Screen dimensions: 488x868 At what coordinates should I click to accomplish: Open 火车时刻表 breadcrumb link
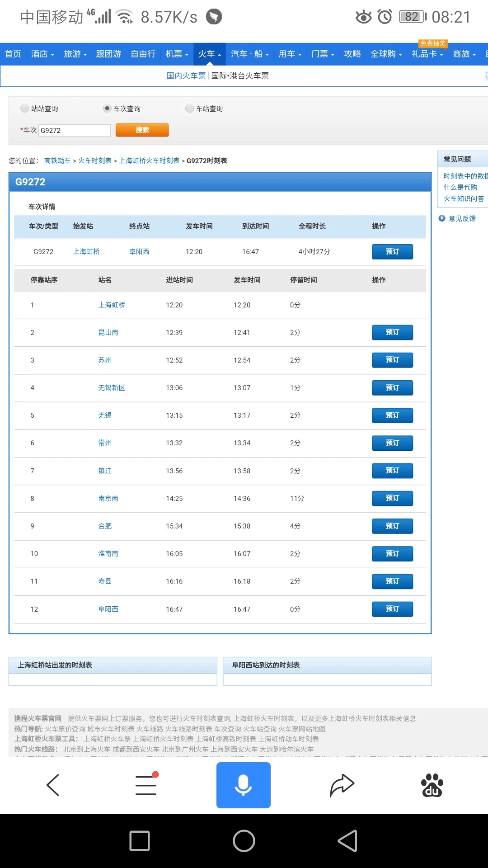tap(95, 160)
